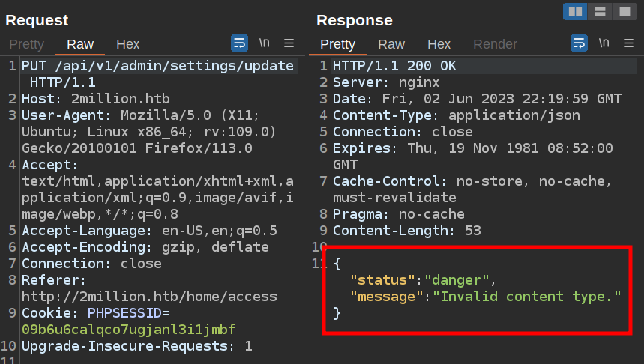
Task: Open Request panel options menu
Action: pyautogui.click(x=289, y=43)
